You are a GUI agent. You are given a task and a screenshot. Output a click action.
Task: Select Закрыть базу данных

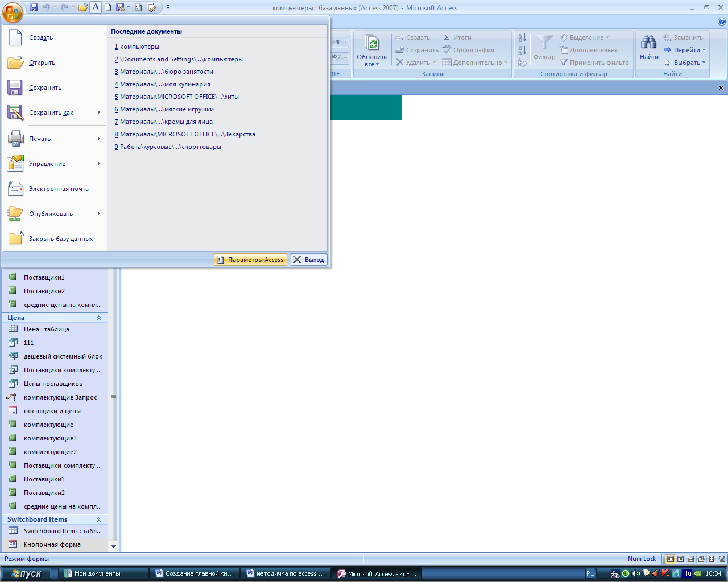coord(55,239)
